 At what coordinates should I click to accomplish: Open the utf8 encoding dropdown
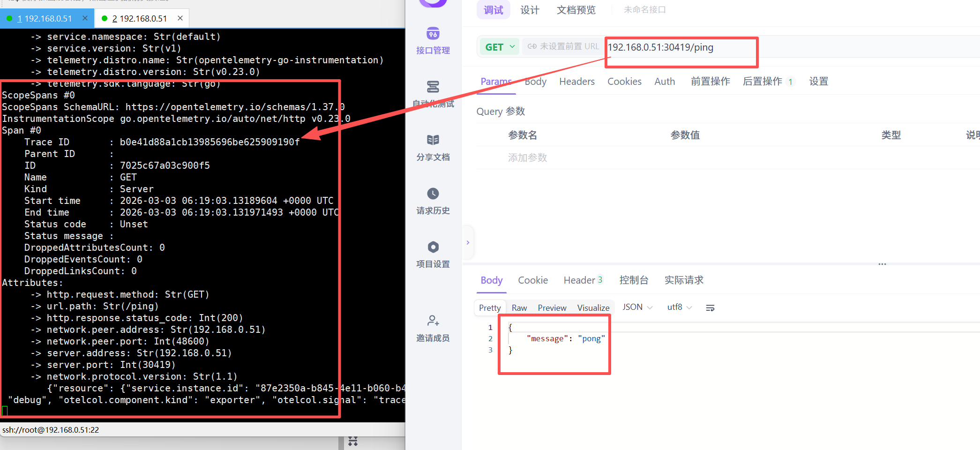click(x=680, y=307)
